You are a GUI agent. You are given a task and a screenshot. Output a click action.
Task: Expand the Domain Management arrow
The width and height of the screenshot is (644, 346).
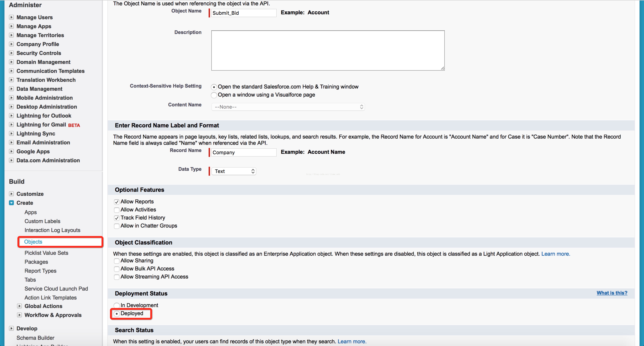[11, 62]
